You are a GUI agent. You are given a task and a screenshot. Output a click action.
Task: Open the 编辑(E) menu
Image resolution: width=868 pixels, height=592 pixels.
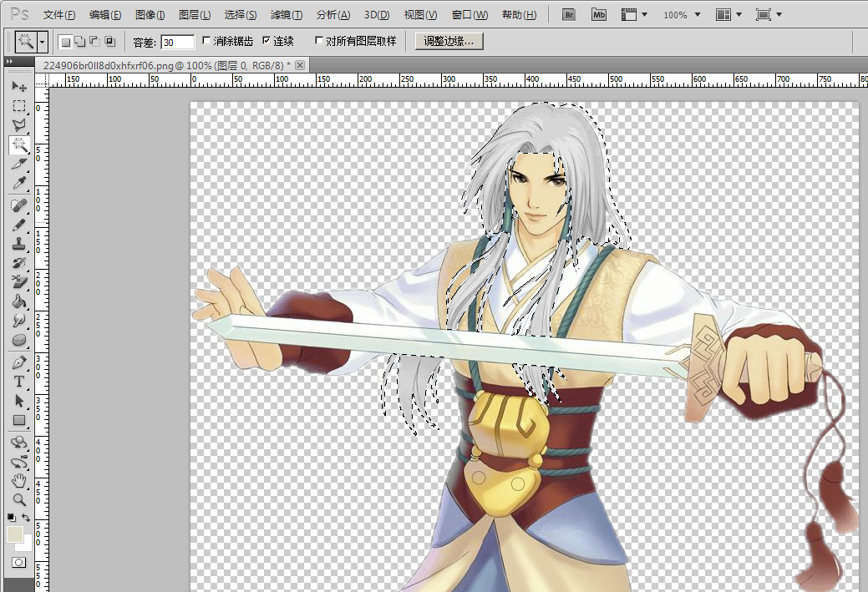coord(105,15)
